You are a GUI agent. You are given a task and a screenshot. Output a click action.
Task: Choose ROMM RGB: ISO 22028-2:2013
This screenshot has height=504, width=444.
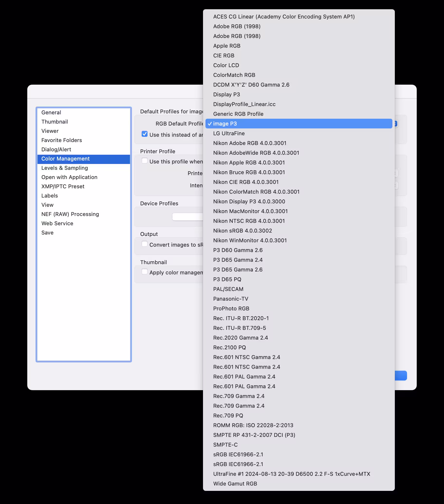pos(299,426)
